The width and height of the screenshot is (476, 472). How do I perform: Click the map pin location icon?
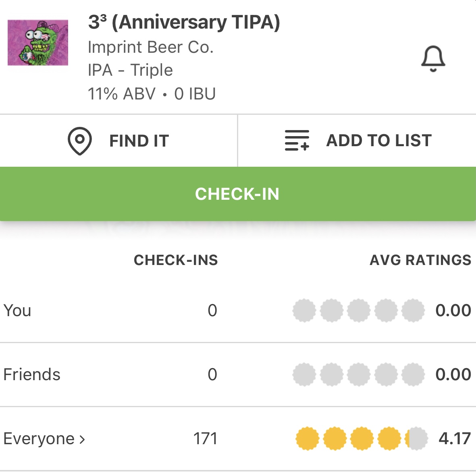pos(79,141)
